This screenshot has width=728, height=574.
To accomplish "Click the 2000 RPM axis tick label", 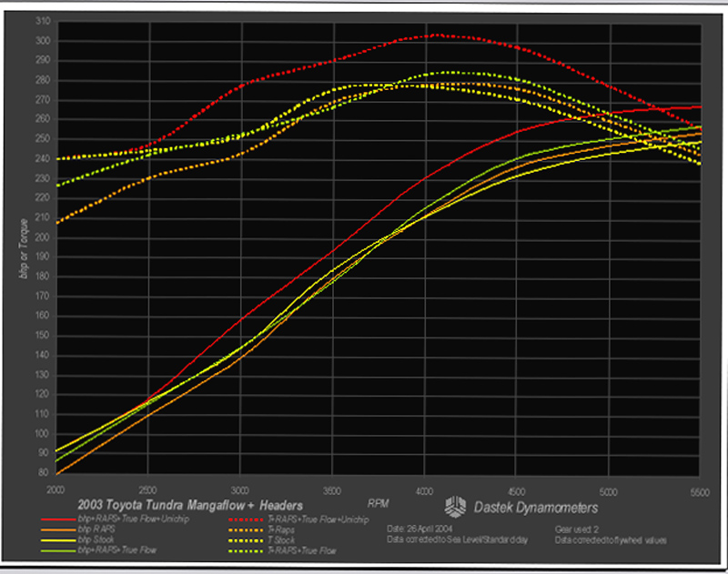I will 56,490.
